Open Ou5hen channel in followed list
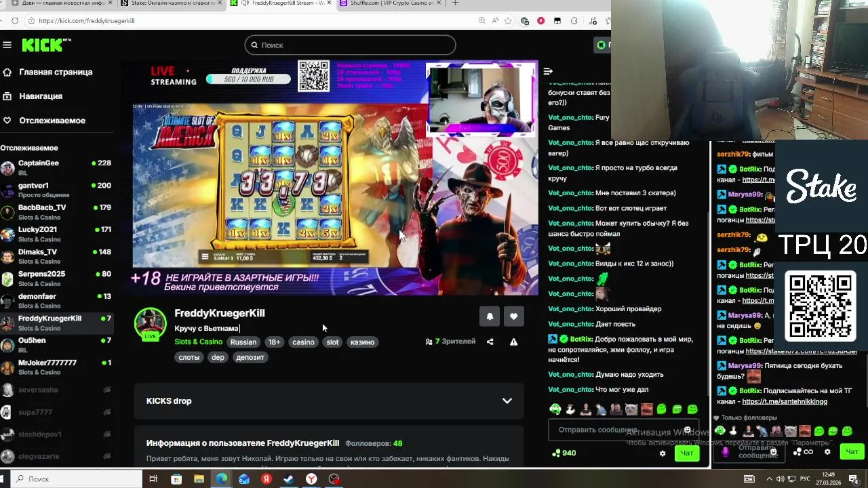Viewport: 868px width, 488px height. pos(57,345)
